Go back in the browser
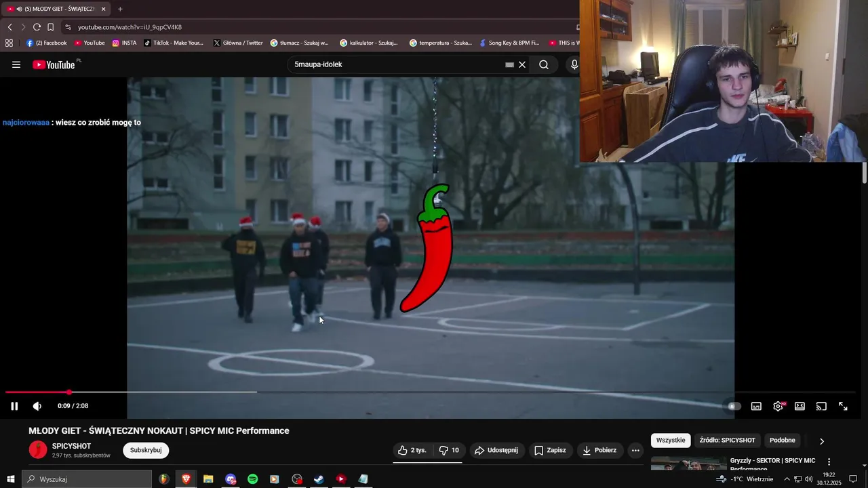The image size is (868, 488). (x=9, y=27)
